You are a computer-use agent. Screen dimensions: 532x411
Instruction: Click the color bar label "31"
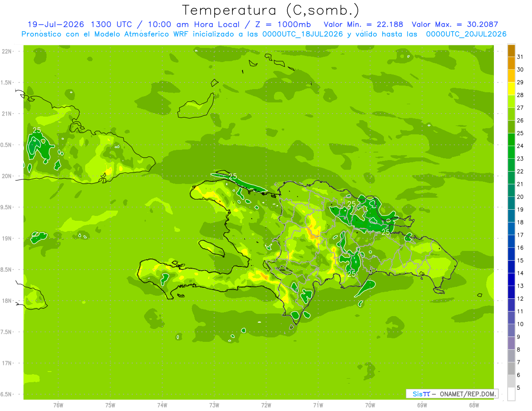click(x=520, y=57)
